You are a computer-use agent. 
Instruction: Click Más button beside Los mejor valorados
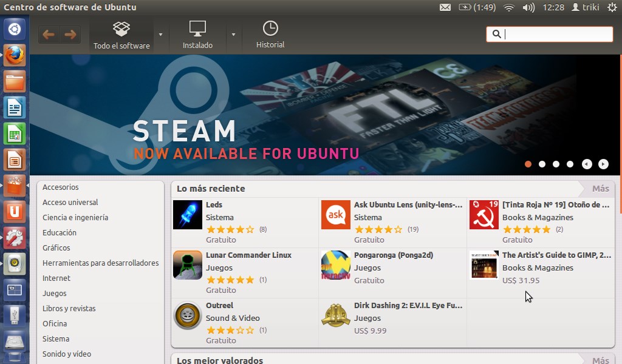[x=601, y=360]
